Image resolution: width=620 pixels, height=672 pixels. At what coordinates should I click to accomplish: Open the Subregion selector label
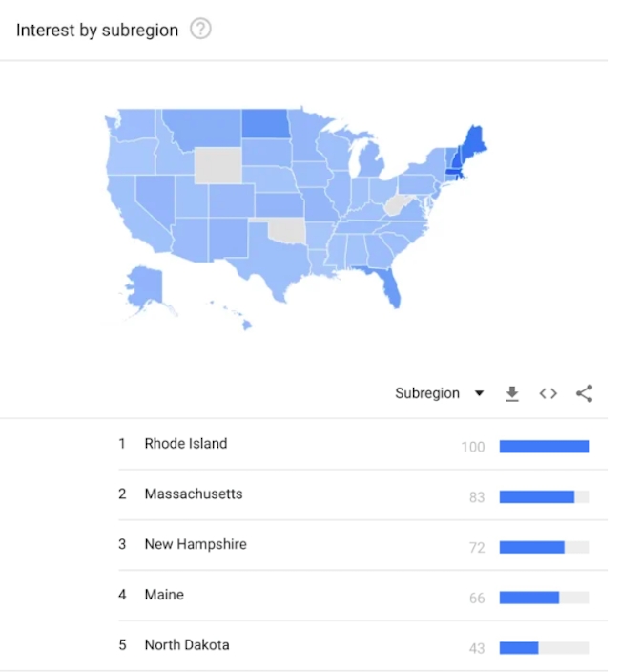[427, 393]
